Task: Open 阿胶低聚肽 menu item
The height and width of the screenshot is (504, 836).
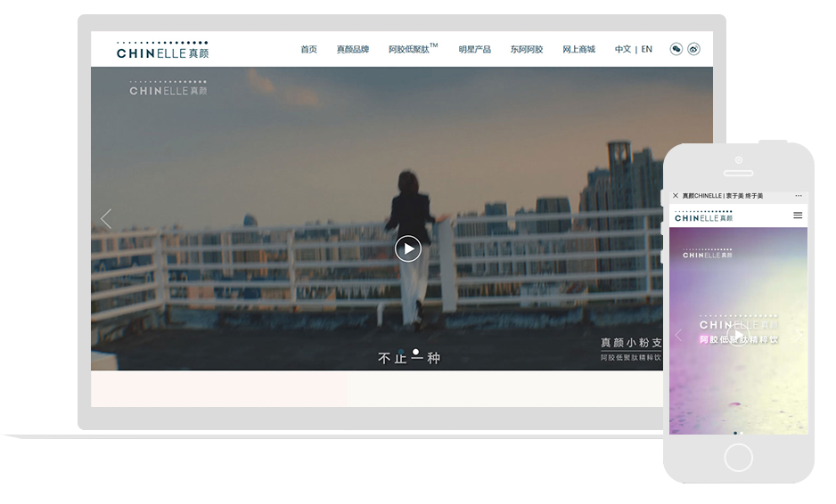Action: (x=414, y=49)
